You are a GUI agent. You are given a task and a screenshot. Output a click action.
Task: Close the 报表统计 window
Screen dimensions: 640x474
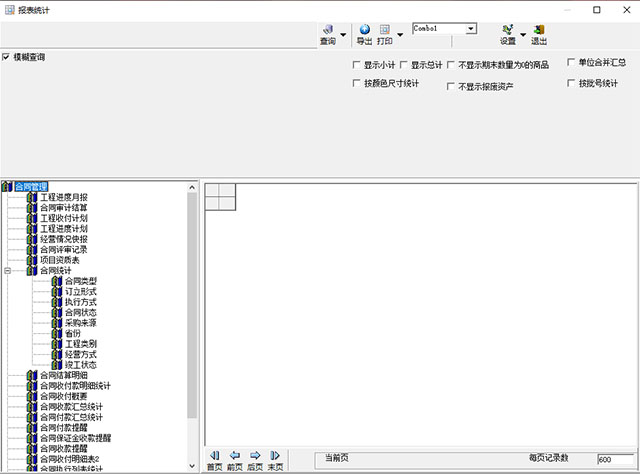coord(627,10)
